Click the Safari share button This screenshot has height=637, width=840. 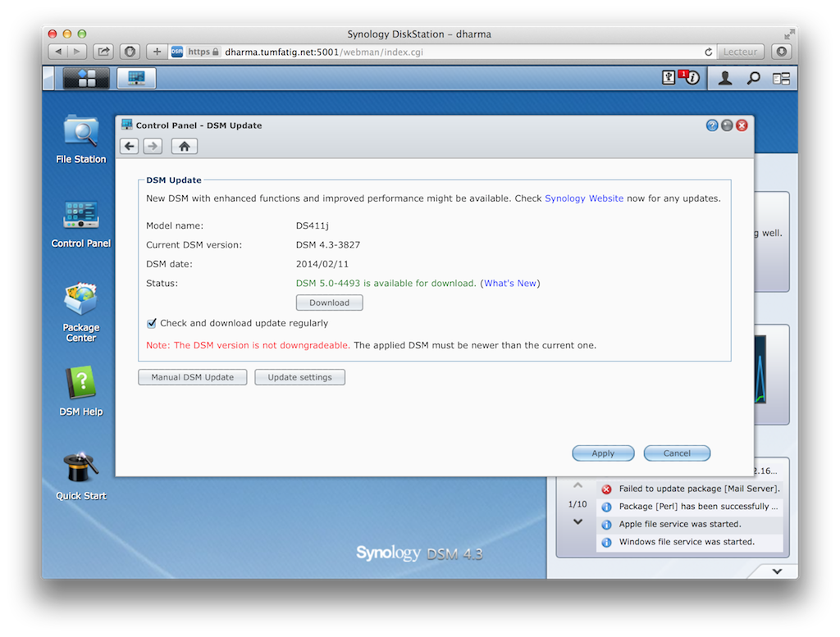pyautogui.click(x=103, y=52)
